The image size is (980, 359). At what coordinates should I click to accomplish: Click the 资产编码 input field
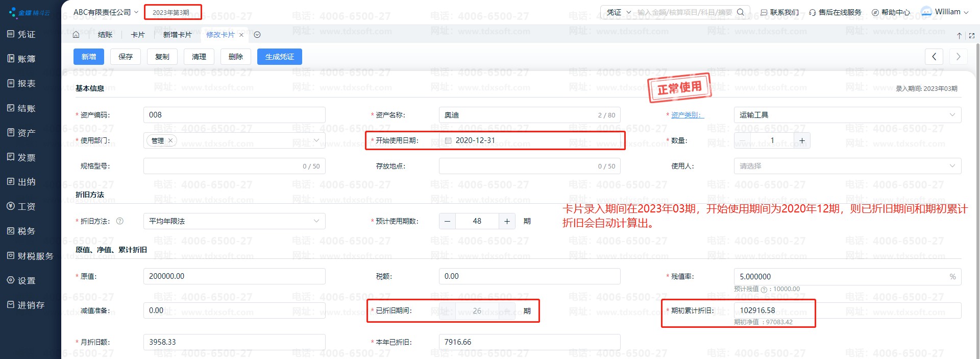tap(234, 115)
